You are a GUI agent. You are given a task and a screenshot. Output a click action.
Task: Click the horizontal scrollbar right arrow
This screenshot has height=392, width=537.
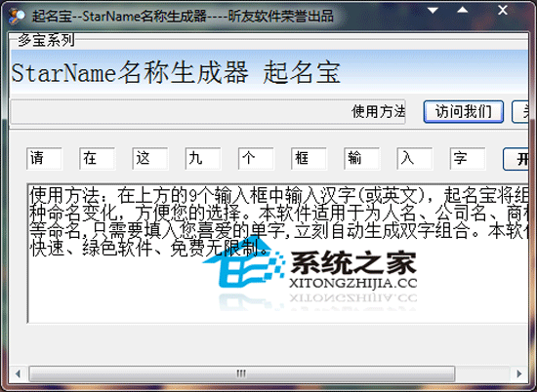coord(519,373)
